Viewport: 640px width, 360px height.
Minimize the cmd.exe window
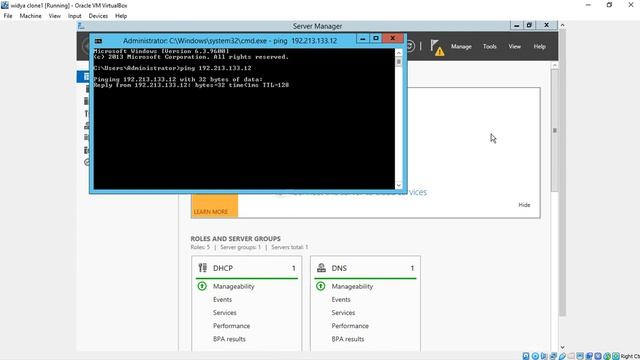(x=362, y=39)
